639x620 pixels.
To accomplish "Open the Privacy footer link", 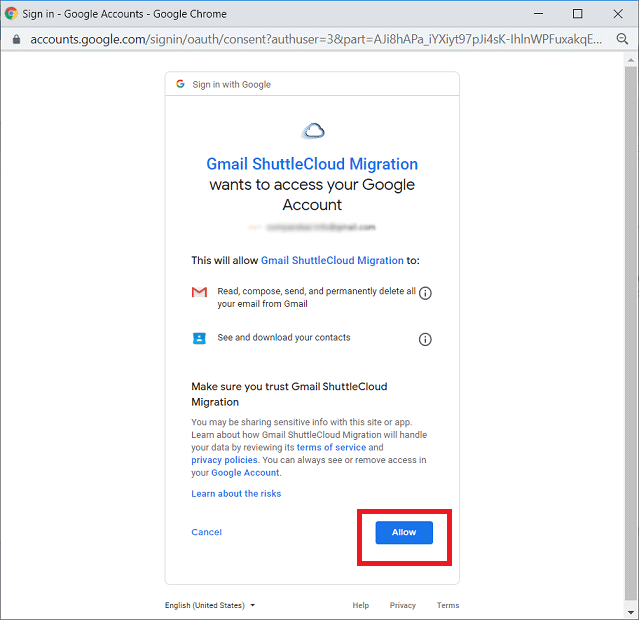I will pyautogui.click(x=403, y=605).
